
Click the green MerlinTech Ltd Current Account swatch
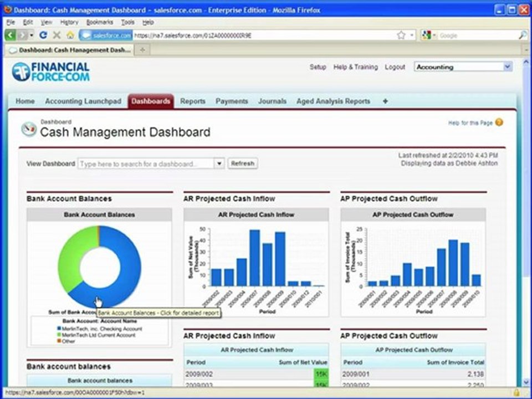[59, 335]
